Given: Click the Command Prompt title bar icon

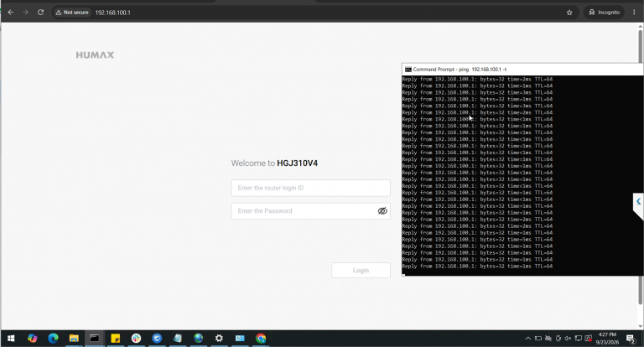Looking at the screenshot, I should pos(408,70).
